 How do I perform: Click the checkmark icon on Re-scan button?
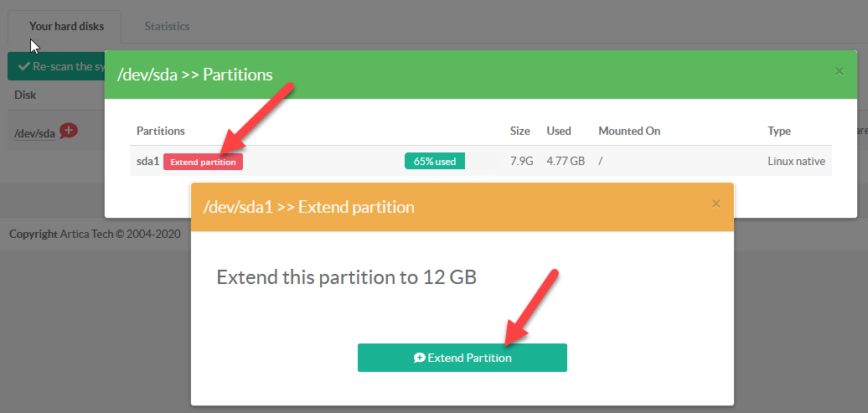23,66
